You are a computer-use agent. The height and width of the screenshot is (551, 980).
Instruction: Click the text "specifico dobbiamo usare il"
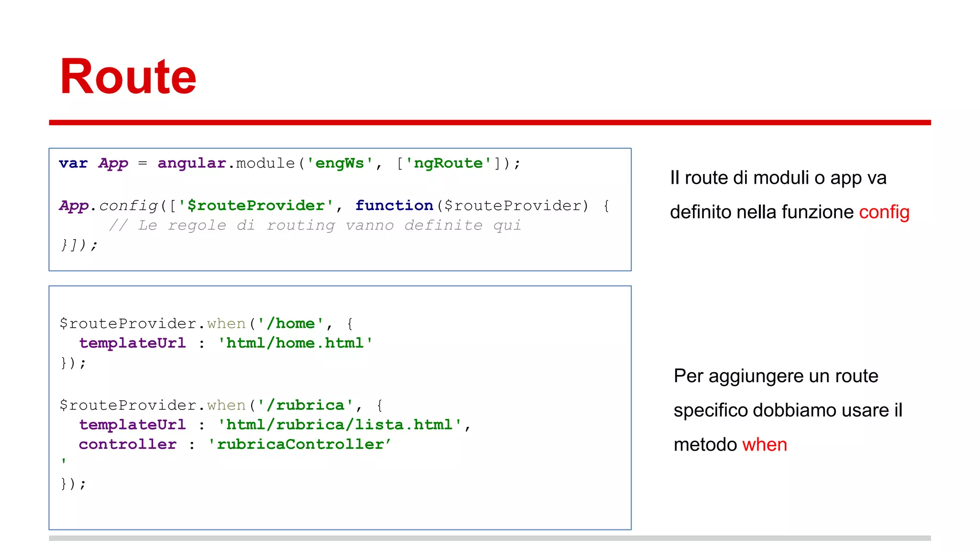788,410
